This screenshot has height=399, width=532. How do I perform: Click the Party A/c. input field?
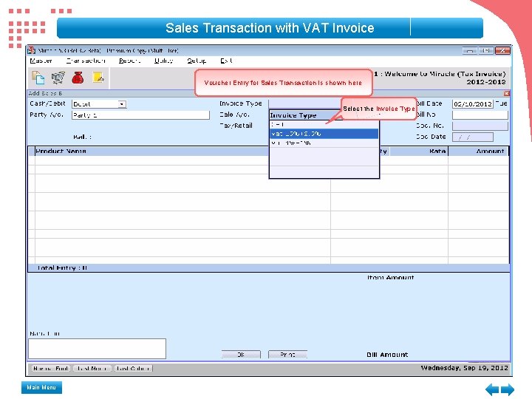click(140, 115)
